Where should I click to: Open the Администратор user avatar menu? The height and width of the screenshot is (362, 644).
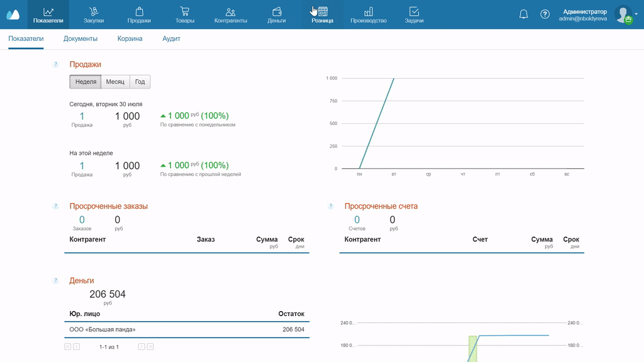pyautogui.click(x=623, y=14)
